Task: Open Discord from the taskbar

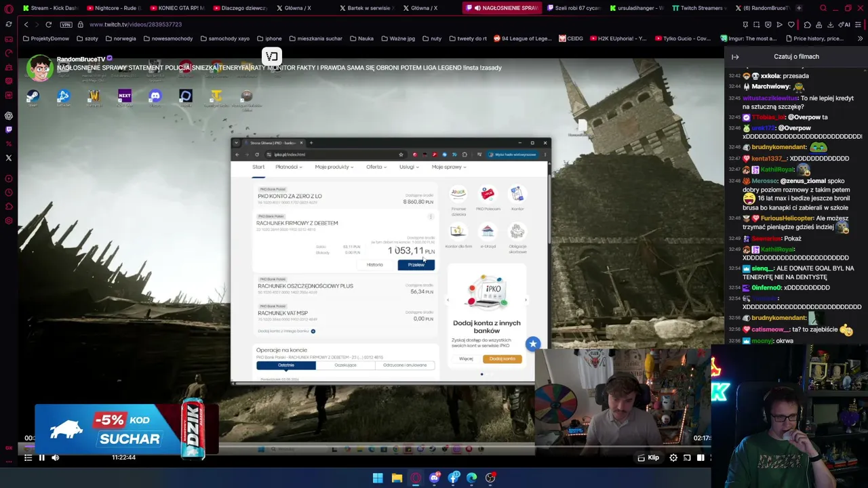Action: tap(435, 479)
